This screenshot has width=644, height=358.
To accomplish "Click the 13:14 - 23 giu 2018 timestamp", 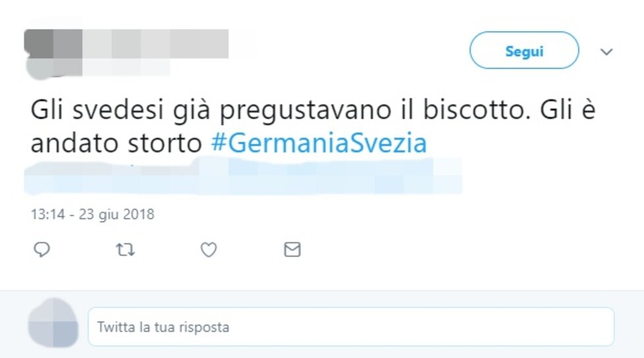I will coord(92,214).
